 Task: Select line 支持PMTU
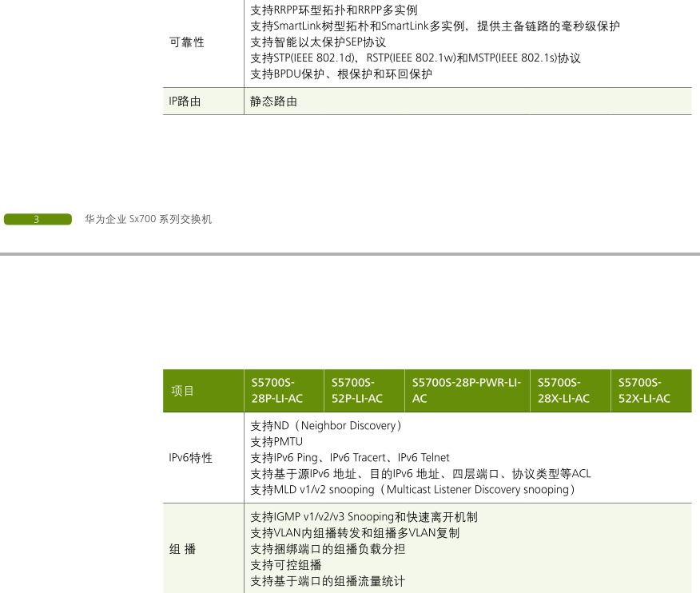tap(276, 442)
